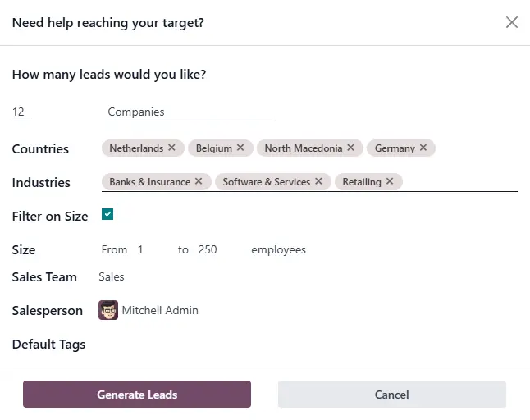Click the Industries field empty area
530x420 pixels.
tap(459, 182)
